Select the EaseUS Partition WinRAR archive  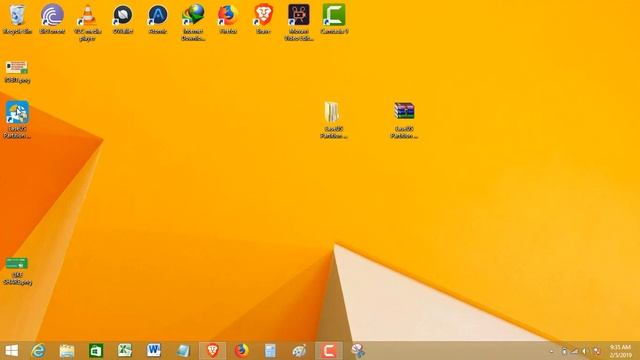[x=404, y=120]
